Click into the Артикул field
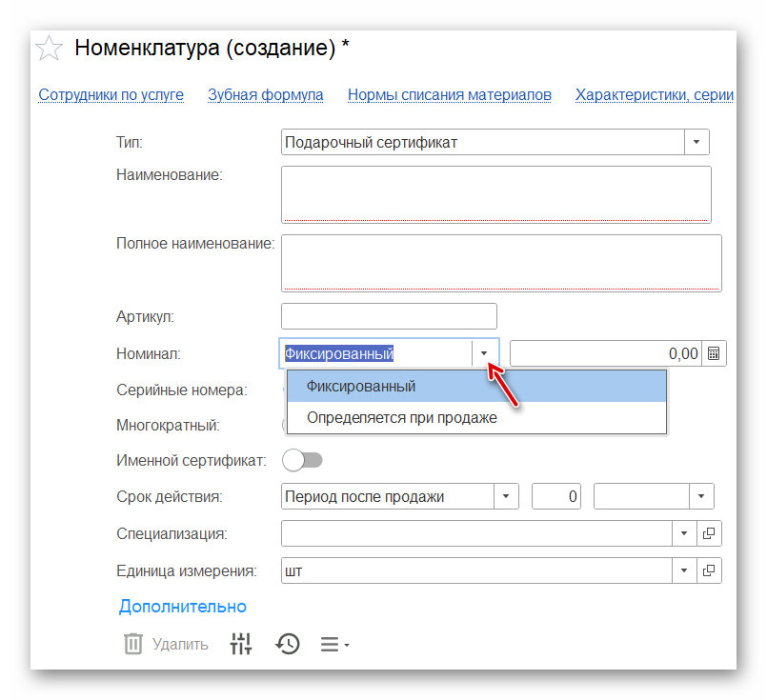Screen dimensions: 767x700 [389, 316]
